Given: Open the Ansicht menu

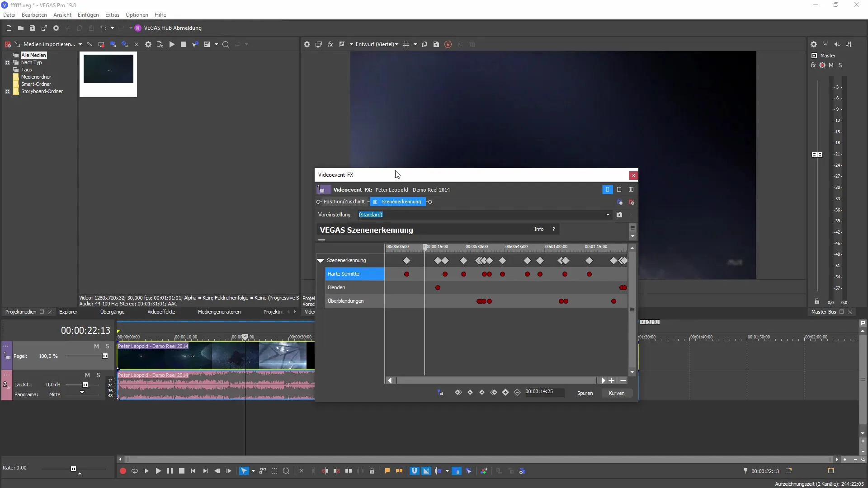Looking at the screenshot, I should coord(62,15).
